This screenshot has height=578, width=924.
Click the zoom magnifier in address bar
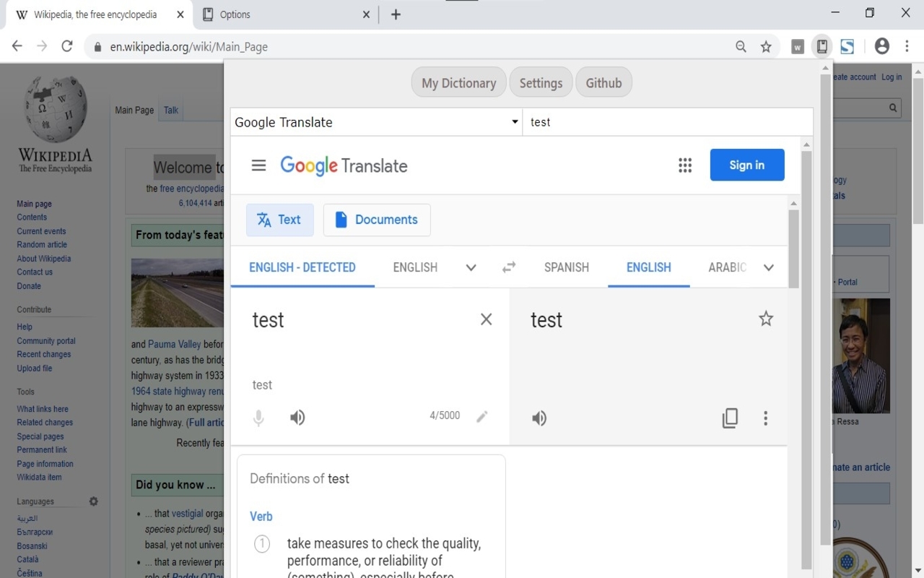(x=741, y=47)
